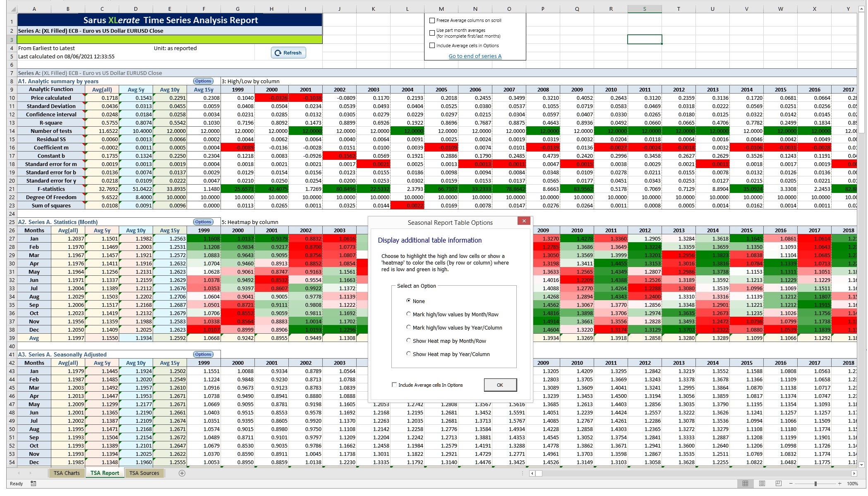Screen dimensions: 868x496
Task: Open Options dropdown for A1 Analytic summary
Action: click(x=203, y=81)
